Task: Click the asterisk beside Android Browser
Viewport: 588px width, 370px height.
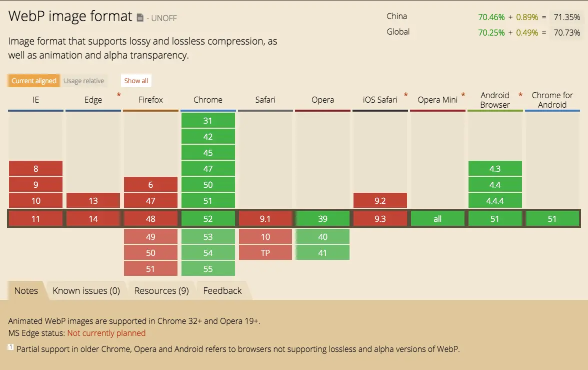Action: [x=520, y=95]
